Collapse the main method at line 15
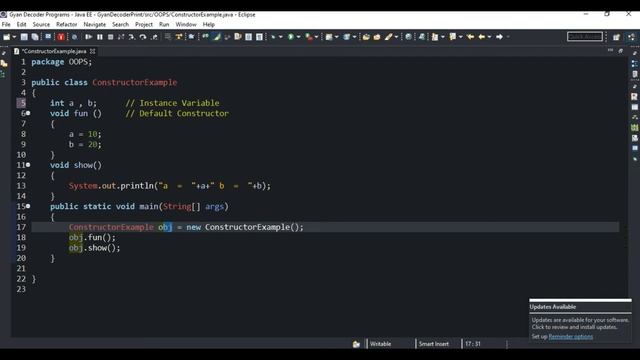This screenshot has height=360, width=640. (28, 206)
